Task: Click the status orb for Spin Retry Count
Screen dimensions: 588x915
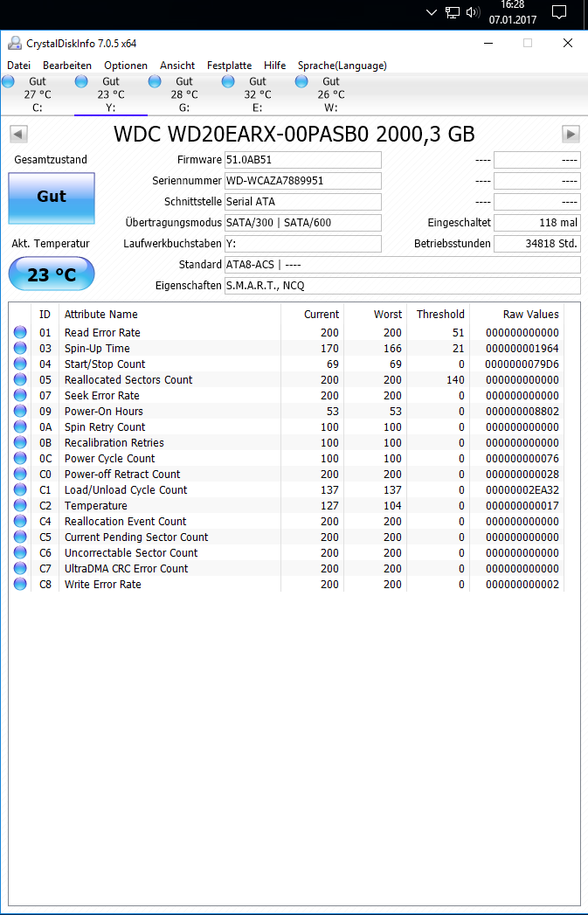Action: click(20, 427)
